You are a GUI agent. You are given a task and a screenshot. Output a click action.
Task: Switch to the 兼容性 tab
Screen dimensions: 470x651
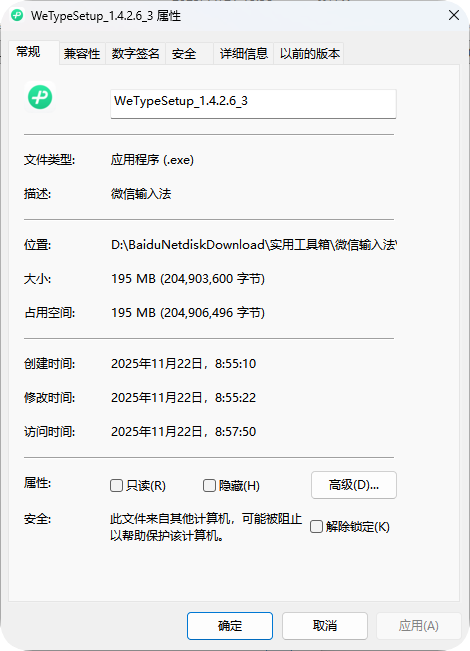(82, 54)
